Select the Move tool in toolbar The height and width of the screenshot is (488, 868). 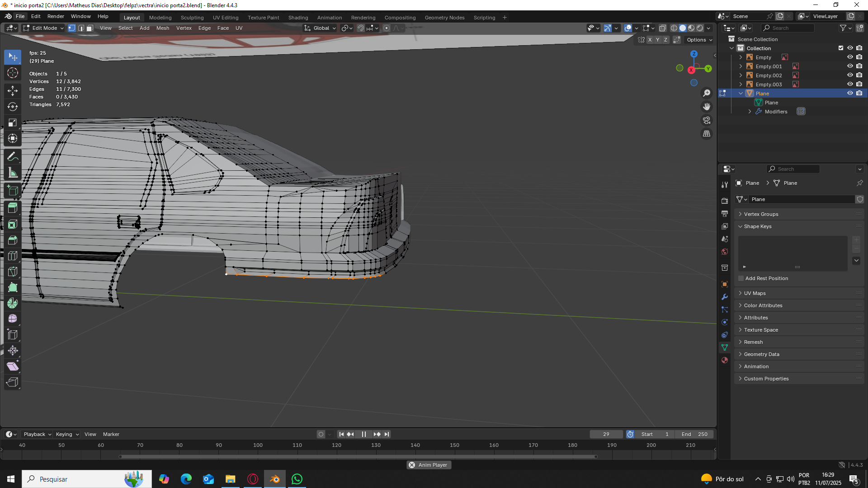(x=13, y=90)
